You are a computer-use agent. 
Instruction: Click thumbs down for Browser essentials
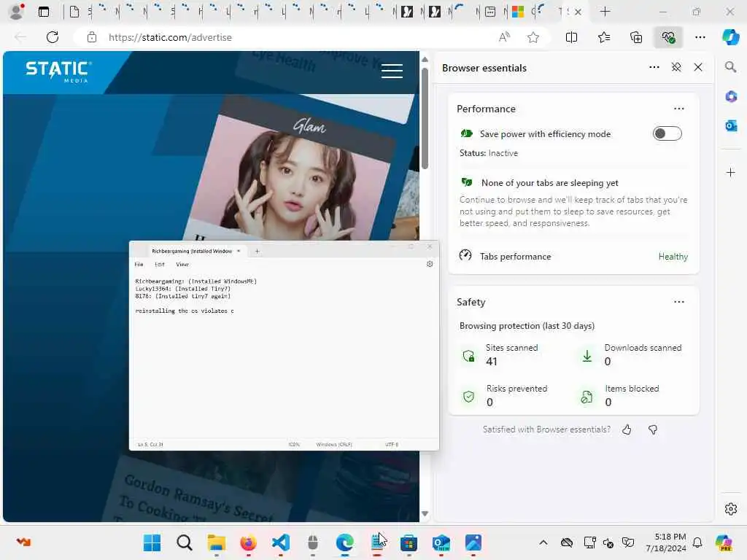coord(653,429)
